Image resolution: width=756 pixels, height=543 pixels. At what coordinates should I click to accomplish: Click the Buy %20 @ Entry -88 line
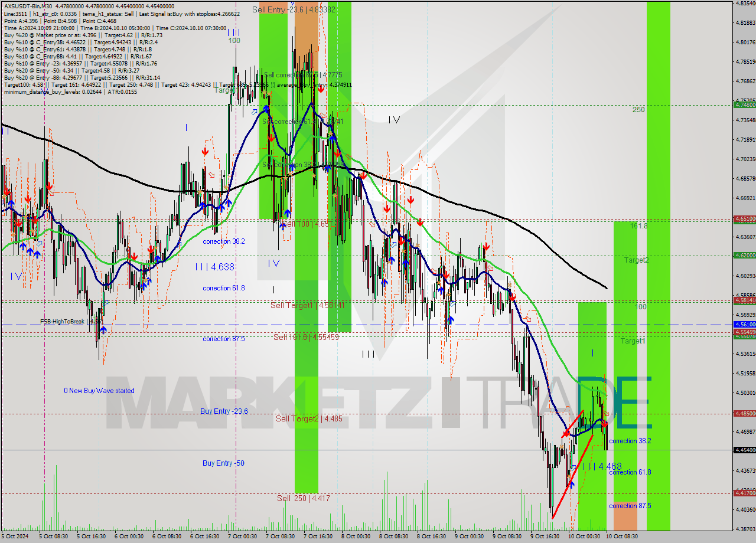pos(83,78)
